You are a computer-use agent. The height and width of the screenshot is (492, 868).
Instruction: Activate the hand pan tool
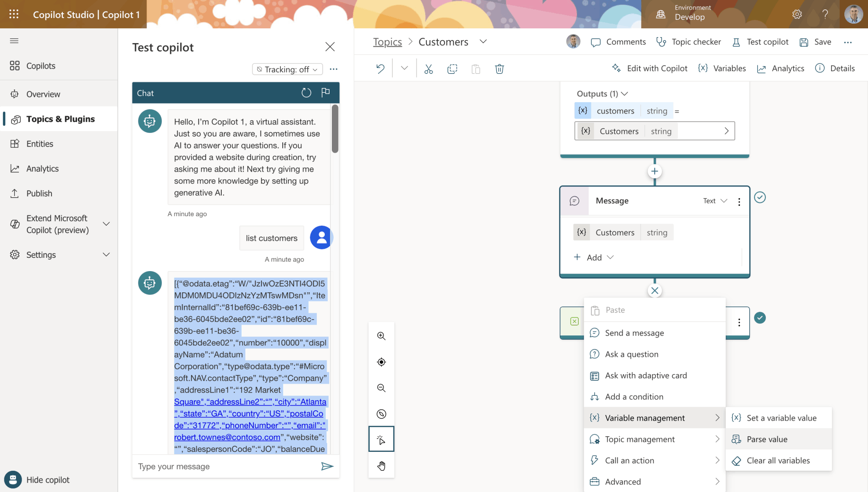pyautogui.click(x=382, y=466)
